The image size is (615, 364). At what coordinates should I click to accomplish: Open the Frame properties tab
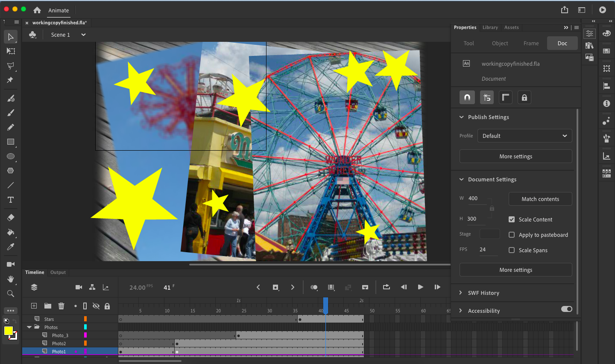(x=531, y=43)
